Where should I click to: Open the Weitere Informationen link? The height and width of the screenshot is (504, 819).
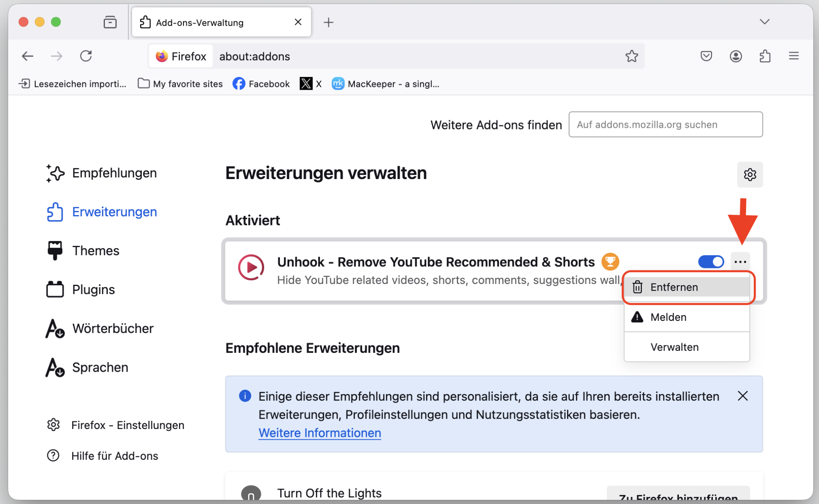(x=320, y=433)
